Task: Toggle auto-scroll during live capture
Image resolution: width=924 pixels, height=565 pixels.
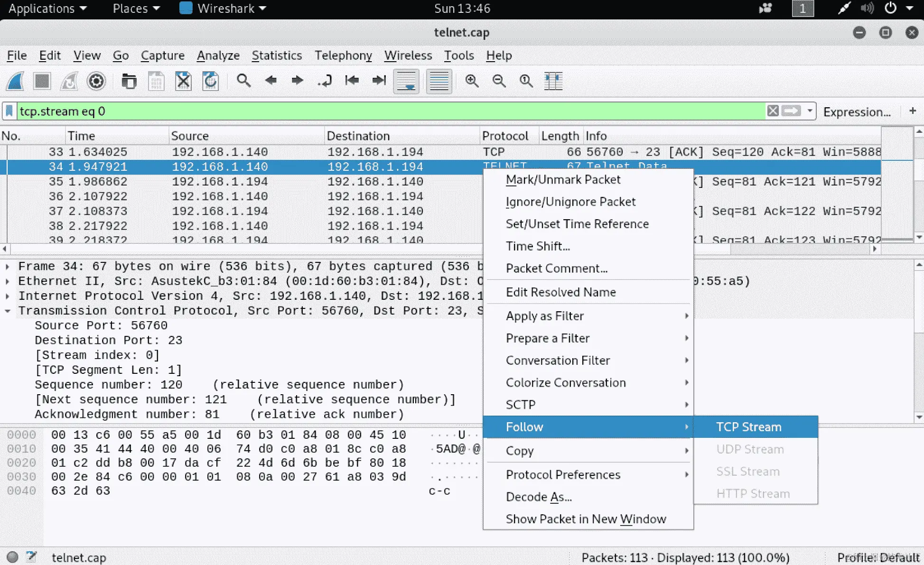Action: (x=406, y=81)
